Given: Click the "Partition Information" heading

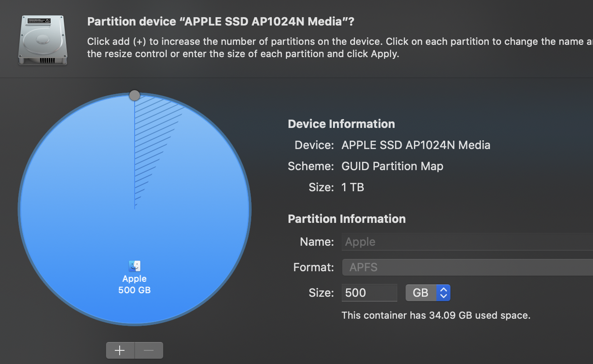Looking at the screenshot, I should click(347, 219).
